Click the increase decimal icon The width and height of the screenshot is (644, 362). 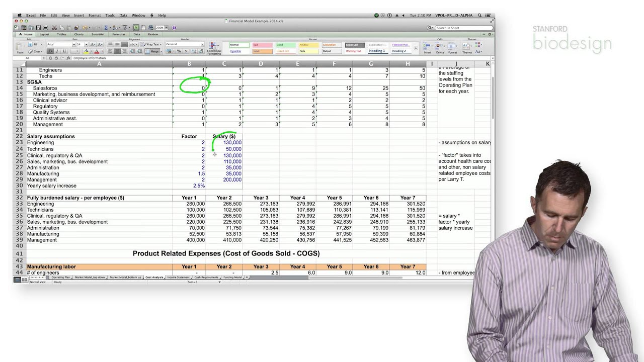point(194,51)
